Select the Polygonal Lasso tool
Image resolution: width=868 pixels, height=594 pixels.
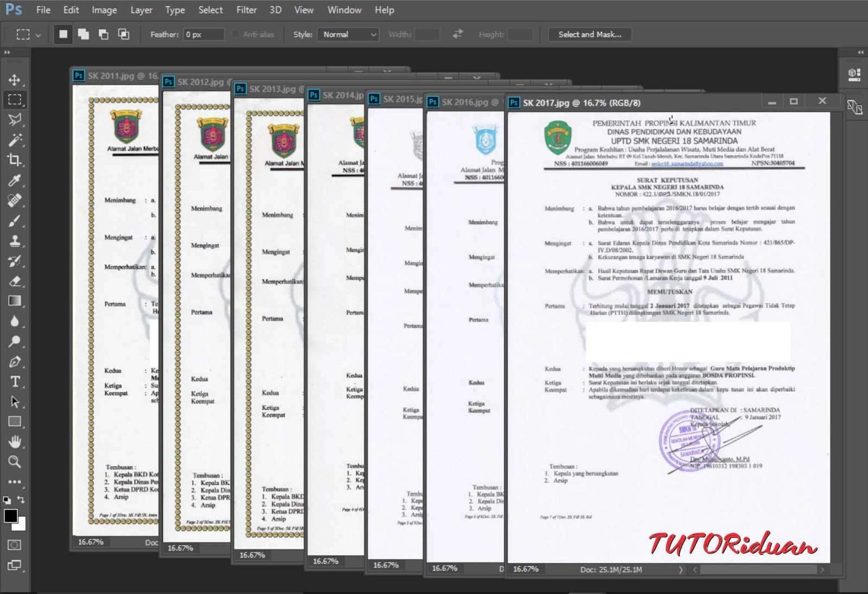pyautogui.click(x=15, y=119)
